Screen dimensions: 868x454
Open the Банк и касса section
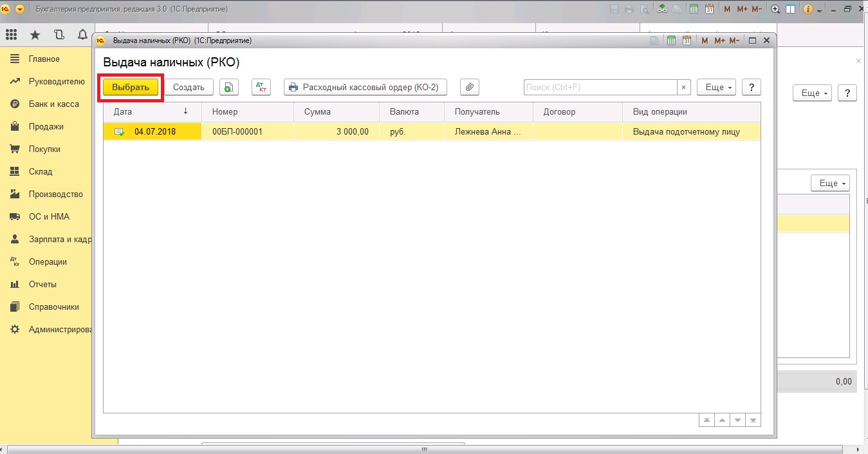pos(53,104)
